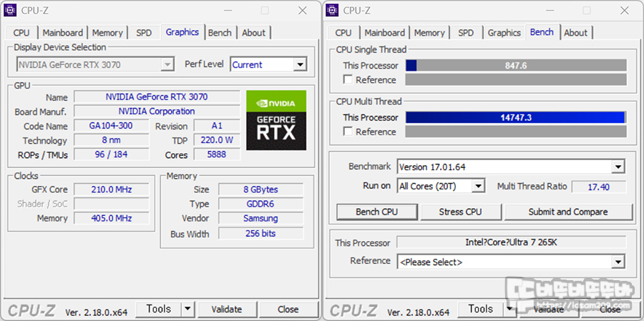This screenshot has height=321, width=644.
Task: Click the CPU-Z app icon in right window title bar
Action: (332, 10)
